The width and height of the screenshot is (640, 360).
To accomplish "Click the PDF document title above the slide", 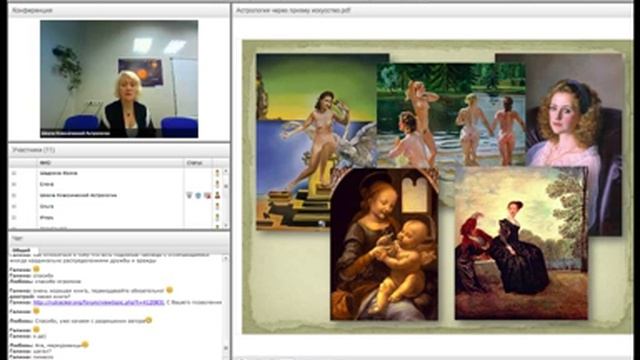I will [x=293, y=10].
